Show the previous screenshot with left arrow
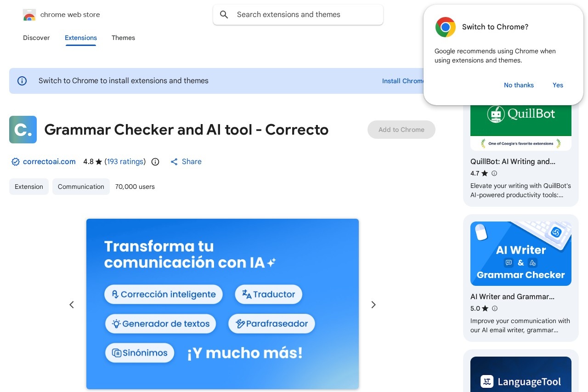Screen dimensions: 588x392 [72, 305]
